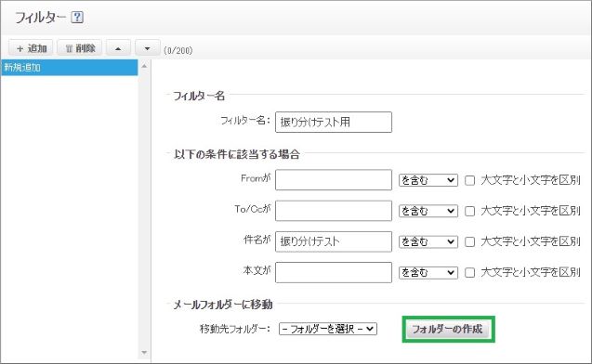Click the 追加 add filter button
This screenshot has height=364, width=592.
pyautogui.click(x=31, y=48)
